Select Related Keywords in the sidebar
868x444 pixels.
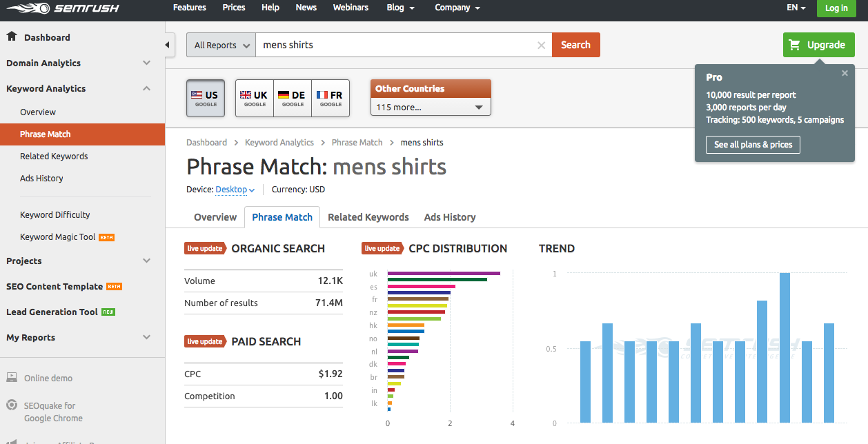[54, 157]
